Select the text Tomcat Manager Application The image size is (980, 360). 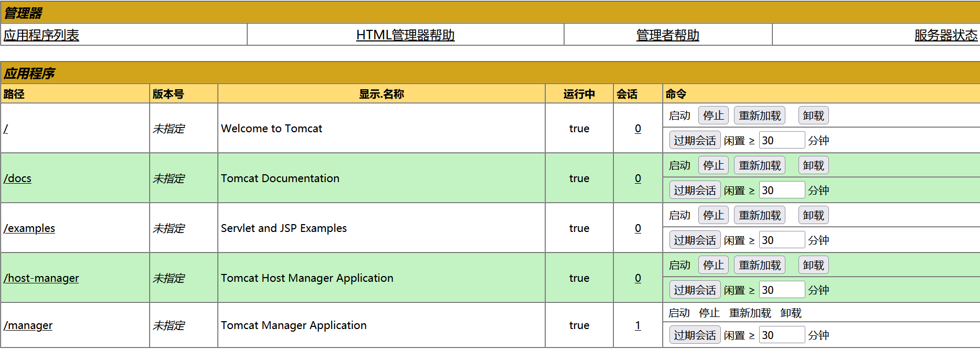point(294,325)
